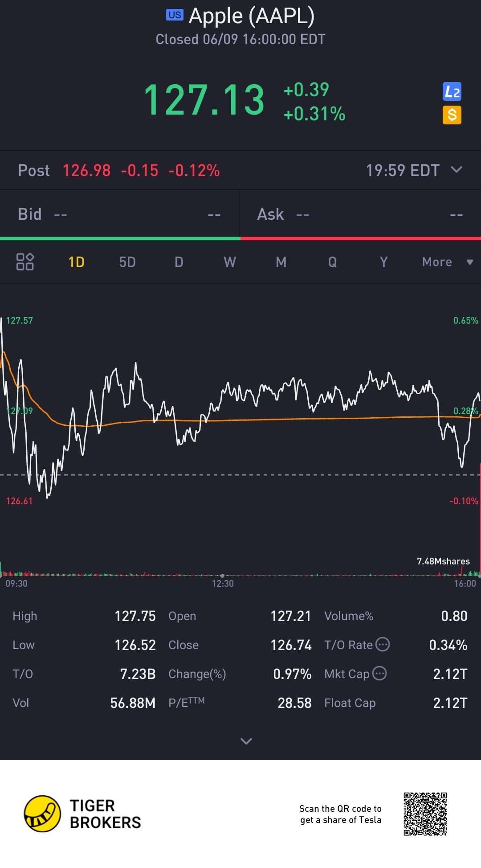Tap the High value 127.75

(135, 616)
